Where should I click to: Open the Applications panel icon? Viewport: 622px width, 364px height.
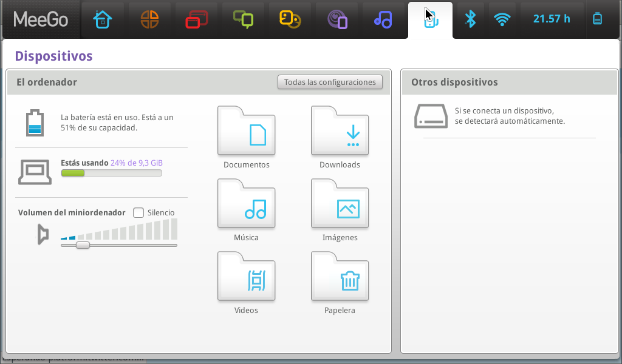click(149, 19)
